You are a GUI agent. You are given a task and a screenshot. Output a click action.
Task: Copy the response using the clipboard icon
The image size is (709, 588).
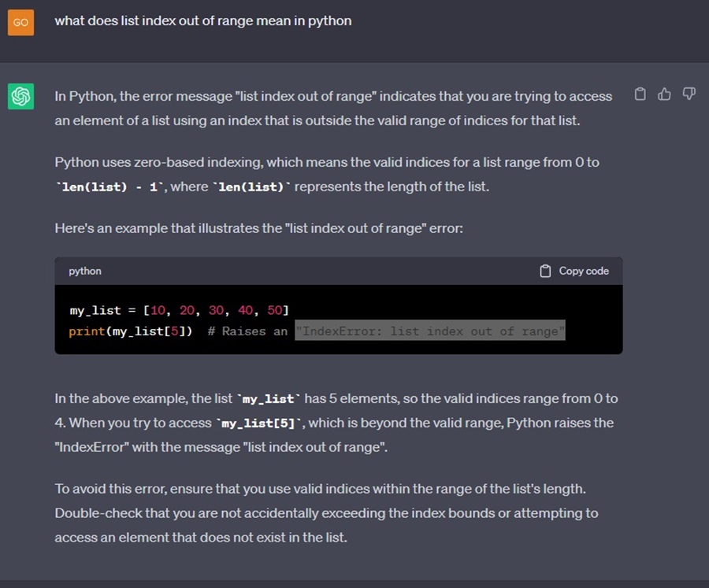tap(640, 94)
